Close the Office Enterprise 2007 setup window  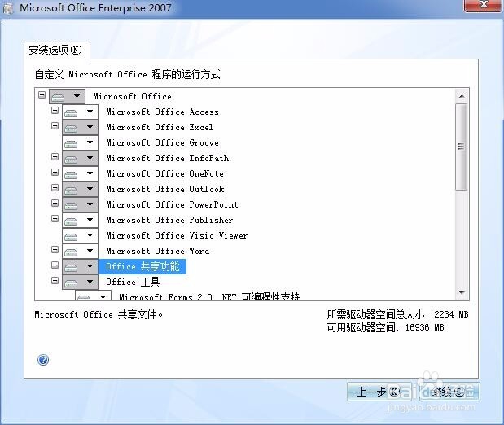483,5
